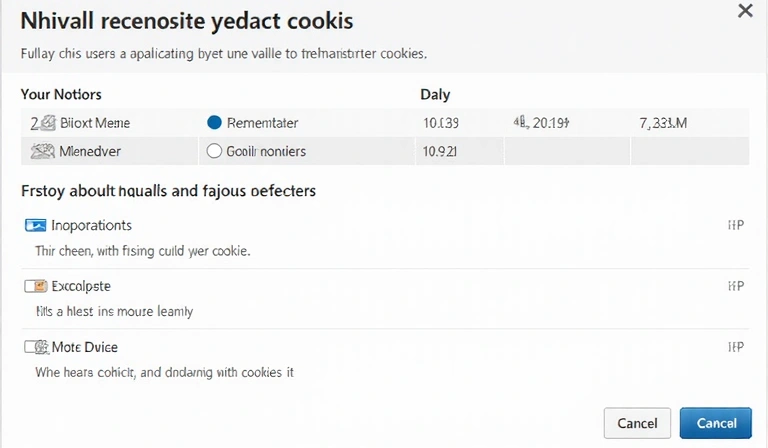Click HP indicator on the Excolpste row
The width and height of the screenshot is (768, 448).
pyautogui.click(x=735, y=286)
